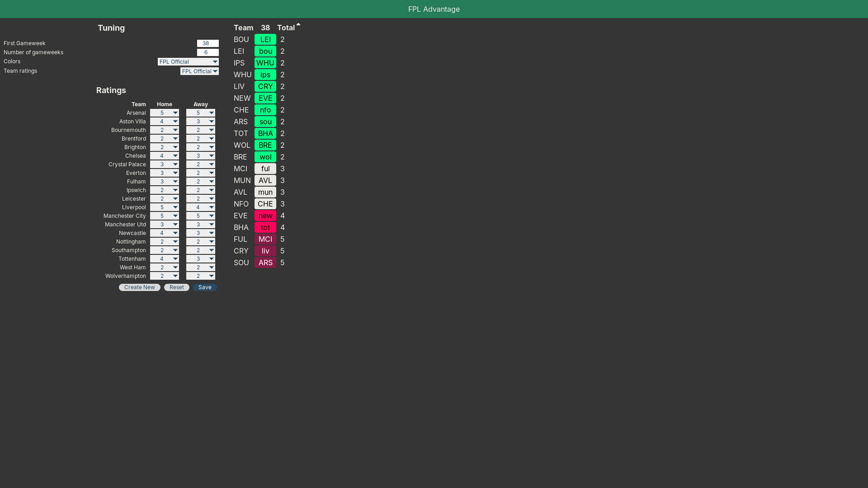Screen dimensions: 868x488
Task: Open Manchester Utd away rating dropdown
Action: click(201, 225)
